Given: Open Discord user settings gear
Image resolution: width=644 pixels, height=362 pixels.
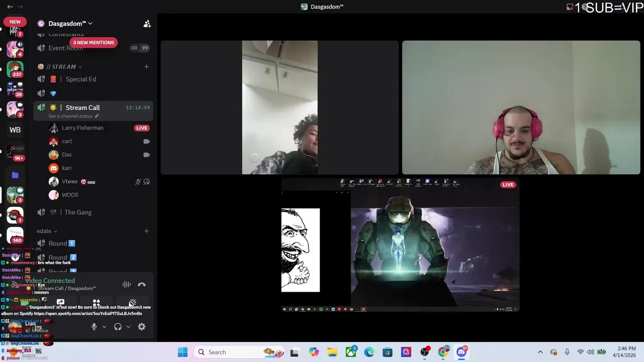Looking at the screenshot, I should coord(142,327).
